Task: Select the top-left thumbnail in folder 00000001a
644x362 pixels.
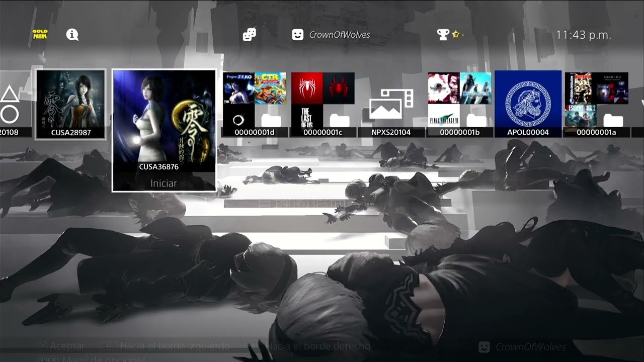Action: 581,88
